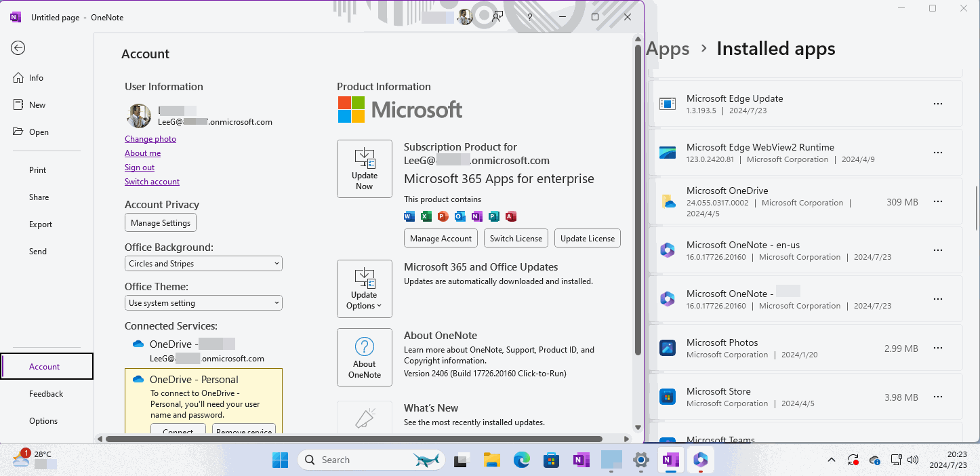Click the Outlook icon under product contents
Screen dimensions: 980x476
coord(460,216)
